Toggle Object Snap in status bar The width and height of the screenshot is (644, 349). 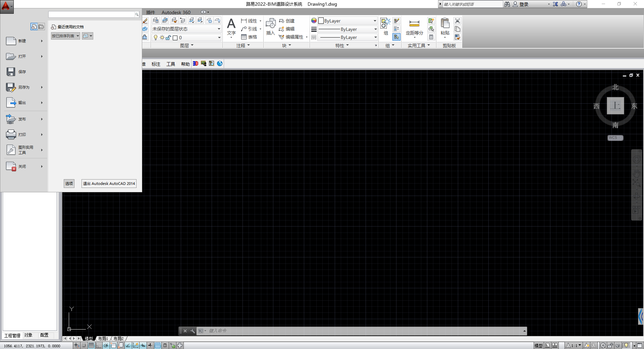pos(113,345)
